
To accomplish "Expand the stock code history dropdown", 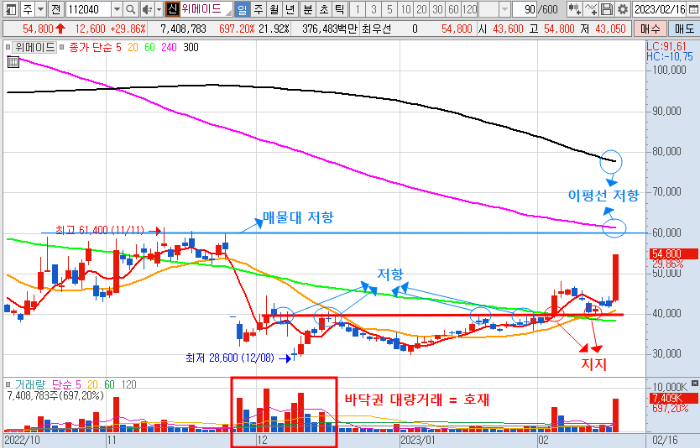I will tap(117, 9).
